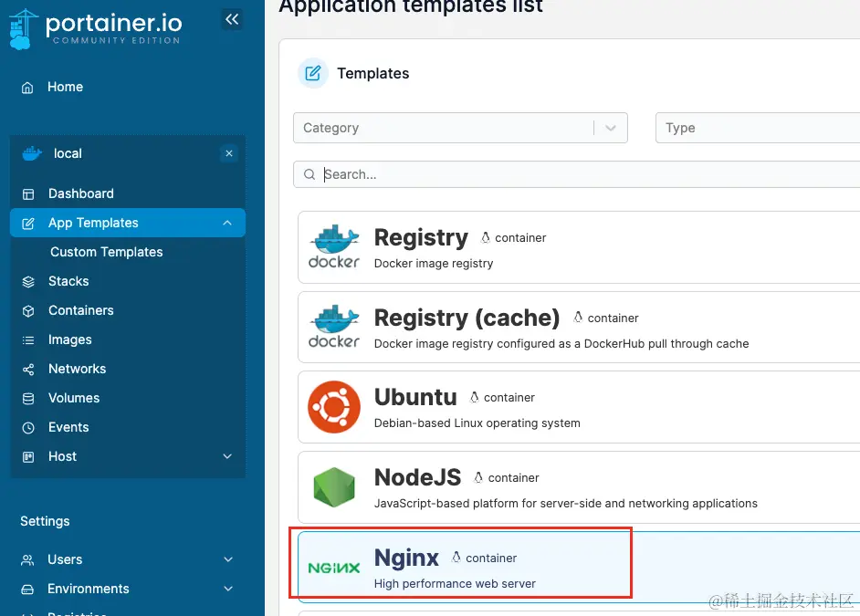Click the Home icon in sidebar

(x=28, y=88)
